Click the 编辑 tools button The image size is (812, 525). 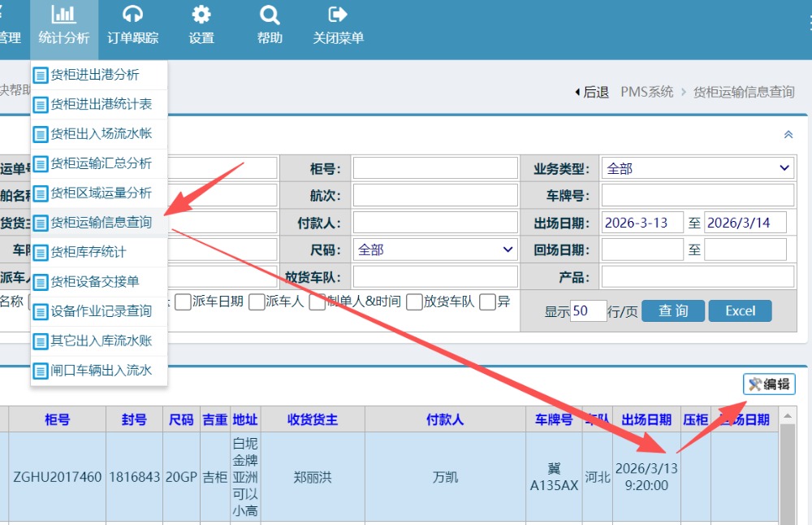pyautogui.click(x=769, y=384)
